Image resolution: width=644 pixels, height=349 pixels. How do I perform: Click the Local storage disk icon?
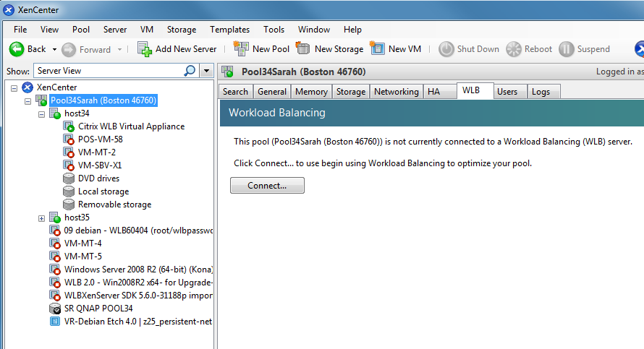[x=69, y=191]
